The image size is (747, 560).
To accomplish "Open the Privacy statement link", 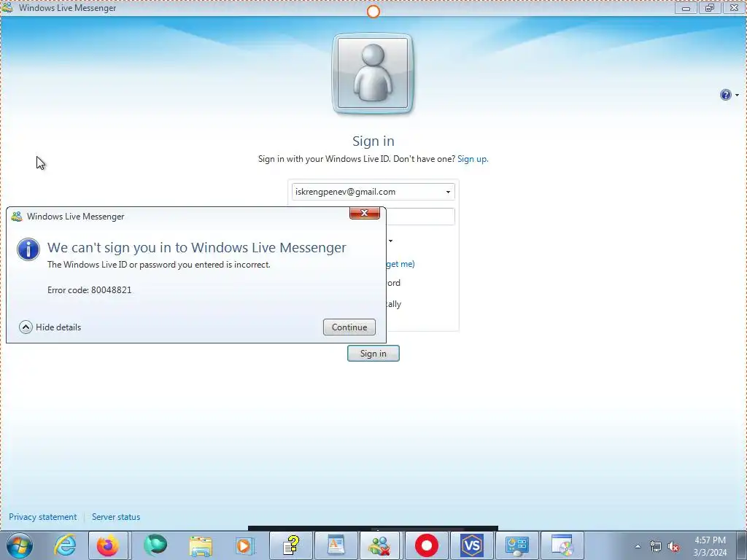I will point(43,517).
